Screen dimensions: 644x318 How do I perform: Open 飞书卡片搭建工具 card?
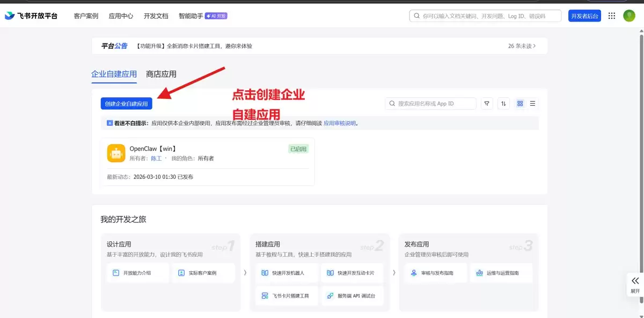(x=286, y=296)
